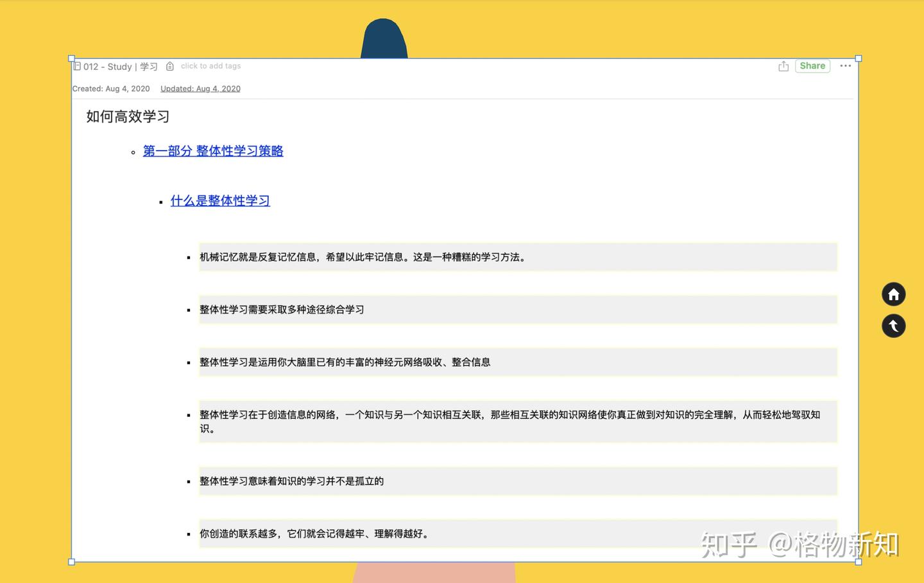Open the share/export arrow icon near Share

(x=783, y=65)
